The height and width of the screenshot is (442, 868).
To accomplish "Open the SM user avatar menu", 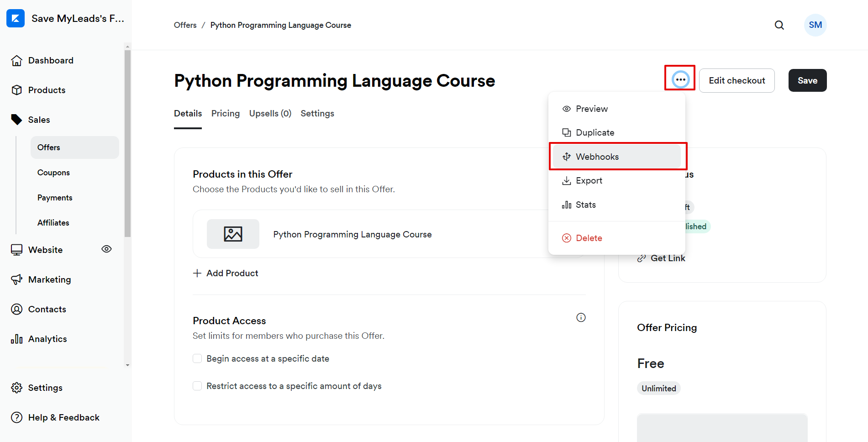I will [815, 25].
